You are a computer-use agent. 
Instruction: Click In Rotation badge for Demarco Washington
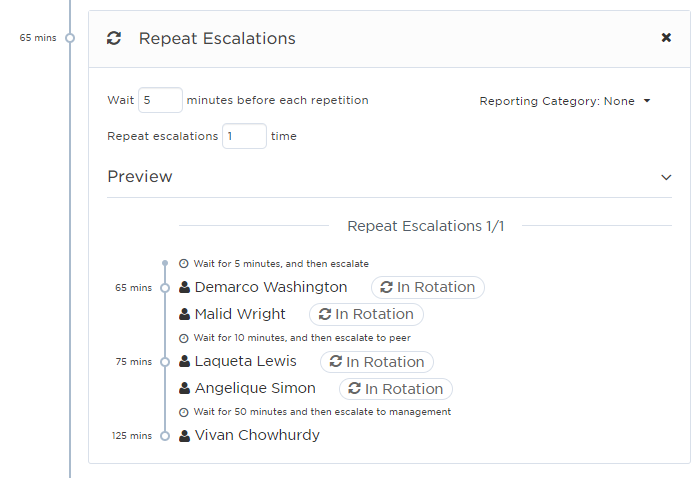tap(427, 288)
